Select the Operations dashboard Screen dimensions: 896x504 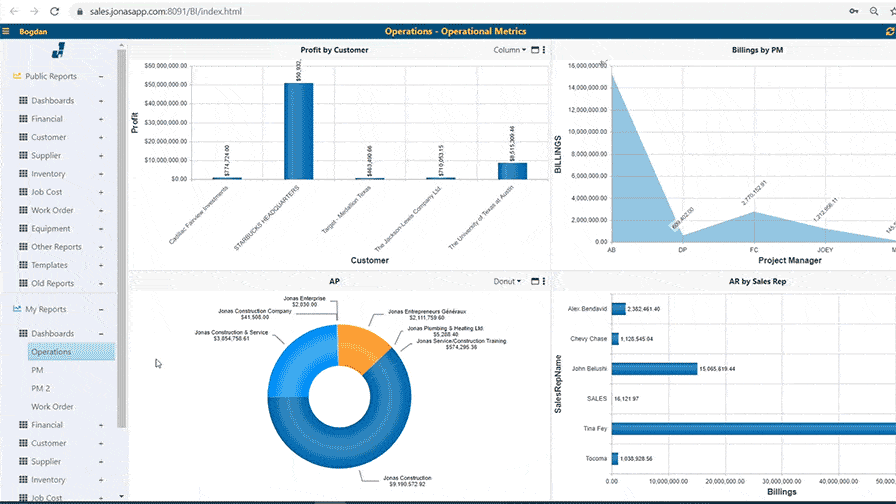click(x=71, y=352)
